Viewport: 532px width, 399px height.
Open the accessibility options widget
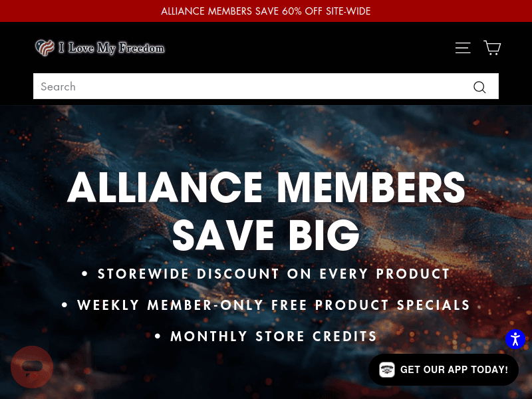click(515, 339)
